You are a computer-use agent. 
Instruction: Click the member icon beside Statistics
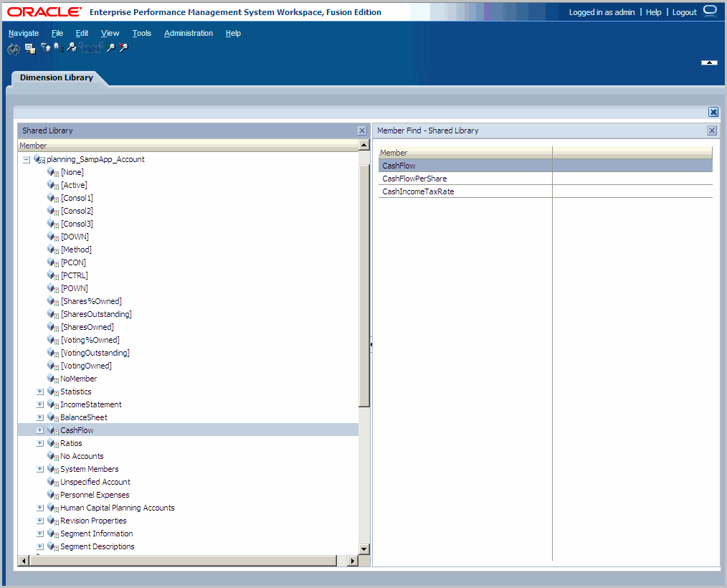point(53,392)
